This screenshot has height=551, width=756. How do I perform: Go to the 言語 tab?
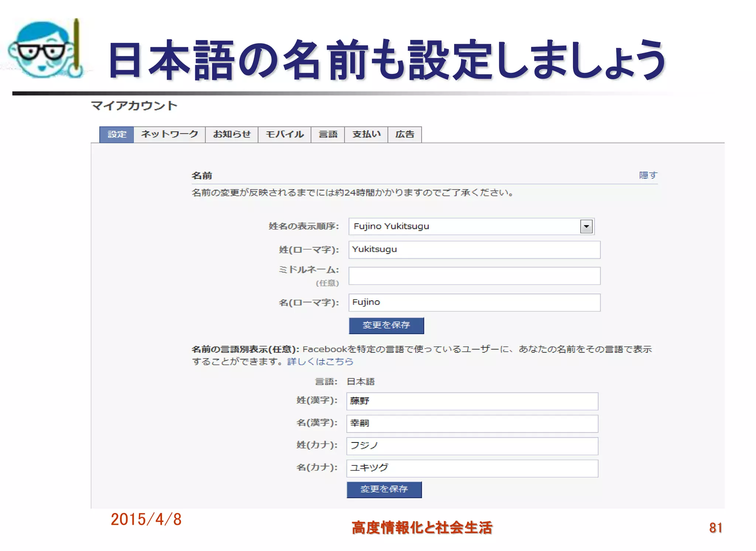point(328,134)
